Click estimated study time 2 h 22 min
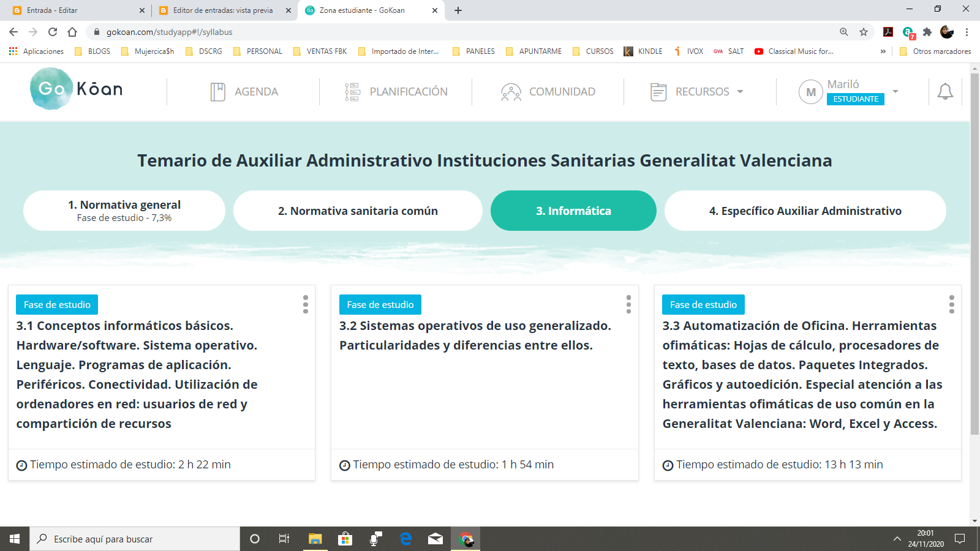The image size is (980, 551). 124,465
